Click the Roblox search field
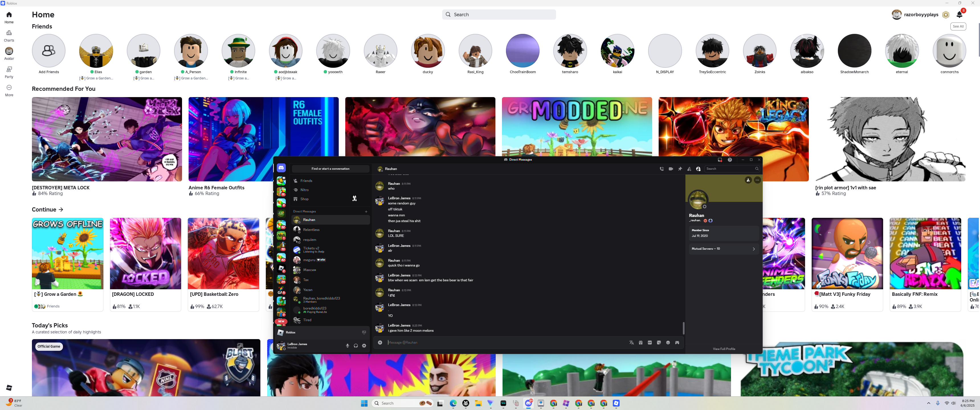Screen dimensions: 980x410 499,15
